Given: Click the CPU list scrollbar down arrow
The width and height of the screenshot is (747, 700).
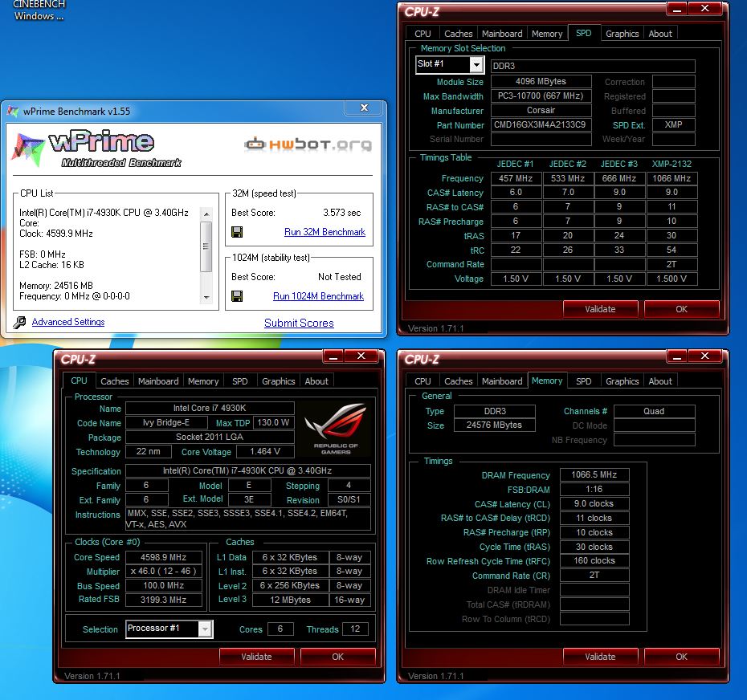Looking at the screenshot, I should point(206,297).
